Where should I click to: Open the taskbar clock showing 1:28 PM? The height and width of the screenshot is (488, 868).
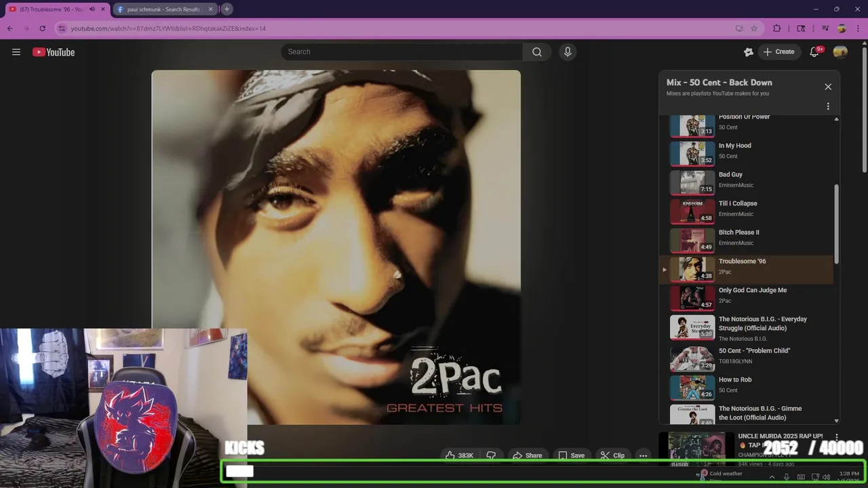coord(849,476)
